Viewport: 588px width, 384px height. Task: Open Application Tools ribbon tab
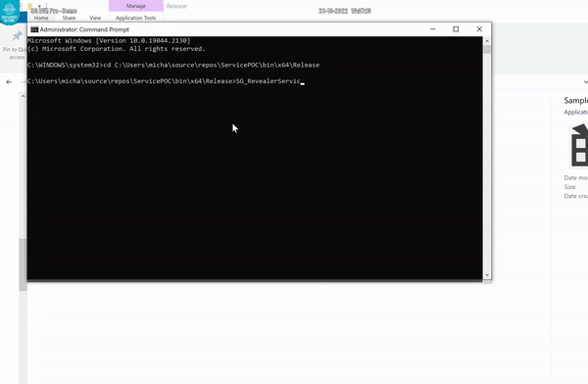click(x=136, y=18)
